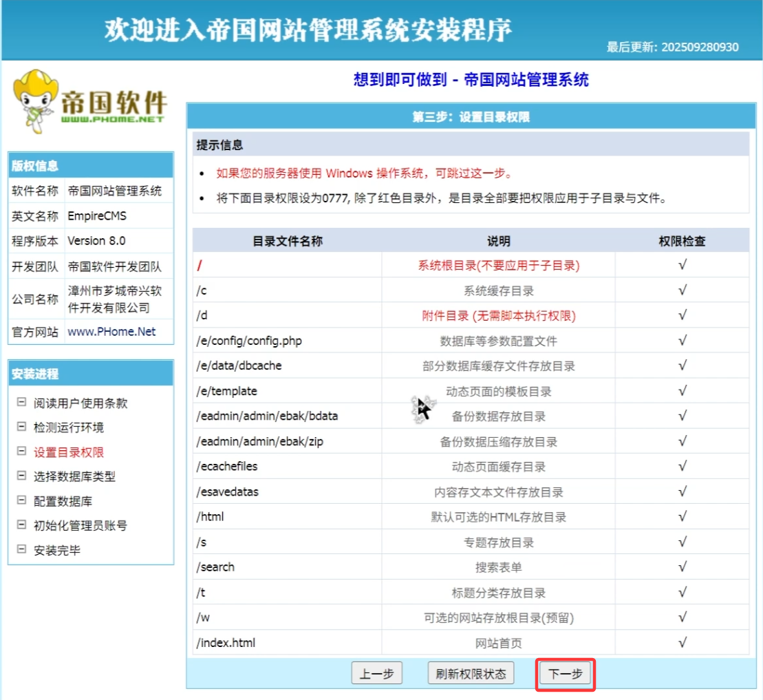Click the checkmark for /index.html row
763x700 pixels.
682,643
